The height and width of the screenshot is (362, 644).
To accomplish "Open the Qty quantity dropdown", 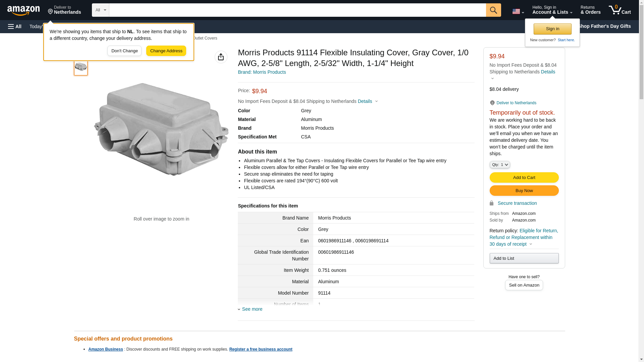I will (x=499, y=165).
